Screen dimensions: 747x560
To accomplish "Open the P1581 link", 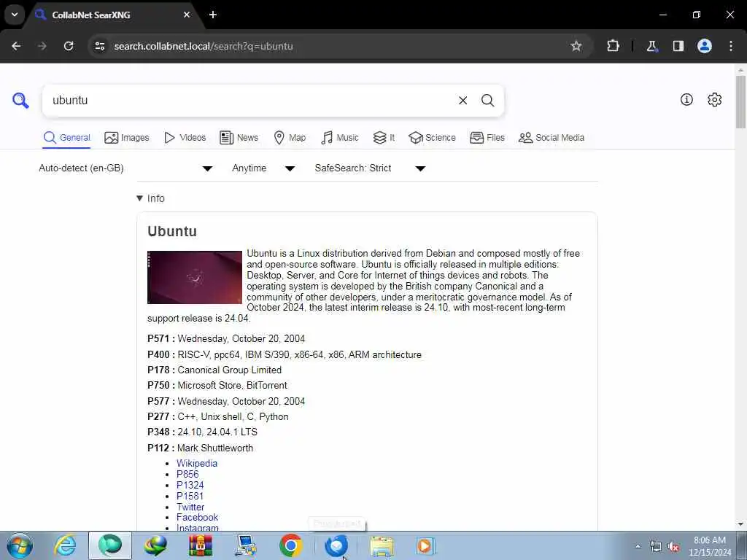I will coord(190,496).
